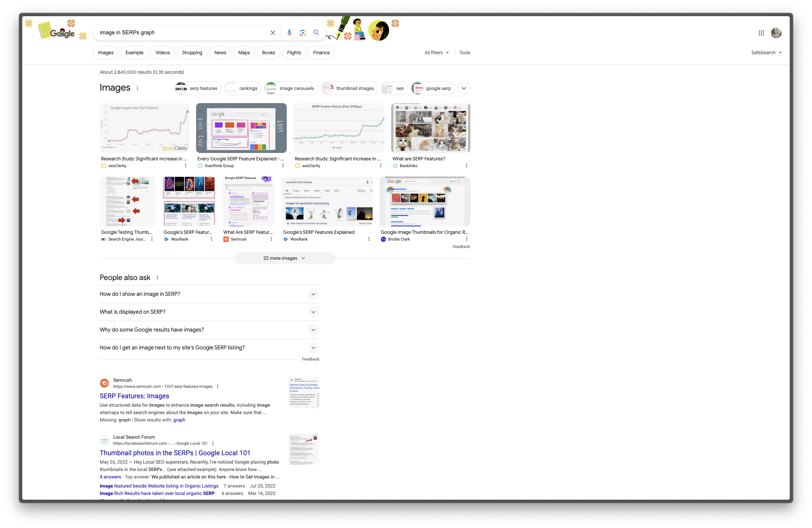Screen dimensions: 812x528
Task: Click into the search input field
Action: (183, 33)
